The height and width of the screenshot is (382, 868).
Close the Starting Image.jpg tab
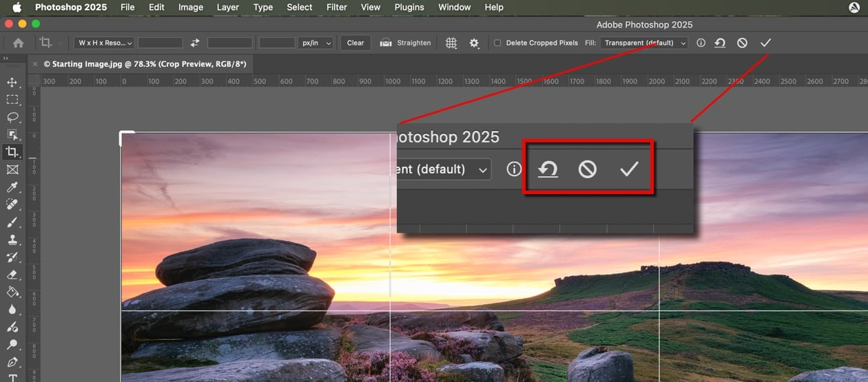click(x=35, y=63)
